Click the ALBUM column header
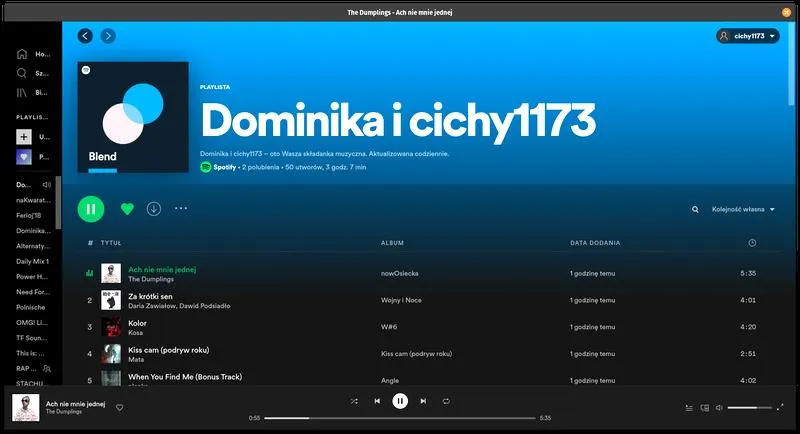 [392, 243]
